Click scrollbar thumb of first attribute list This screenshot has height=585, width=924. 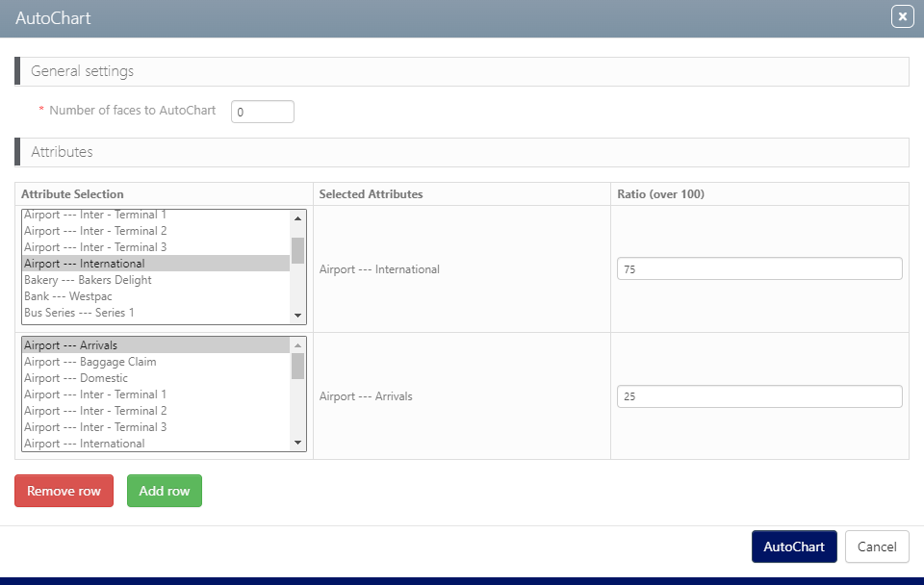click(x=297, y=250)
